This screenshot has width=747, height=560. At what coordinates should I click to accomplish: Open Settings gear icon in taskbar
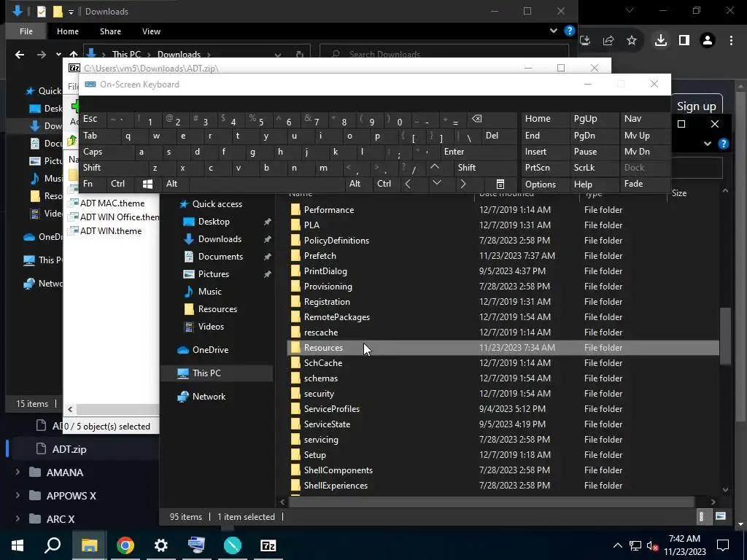click(161, 545)
